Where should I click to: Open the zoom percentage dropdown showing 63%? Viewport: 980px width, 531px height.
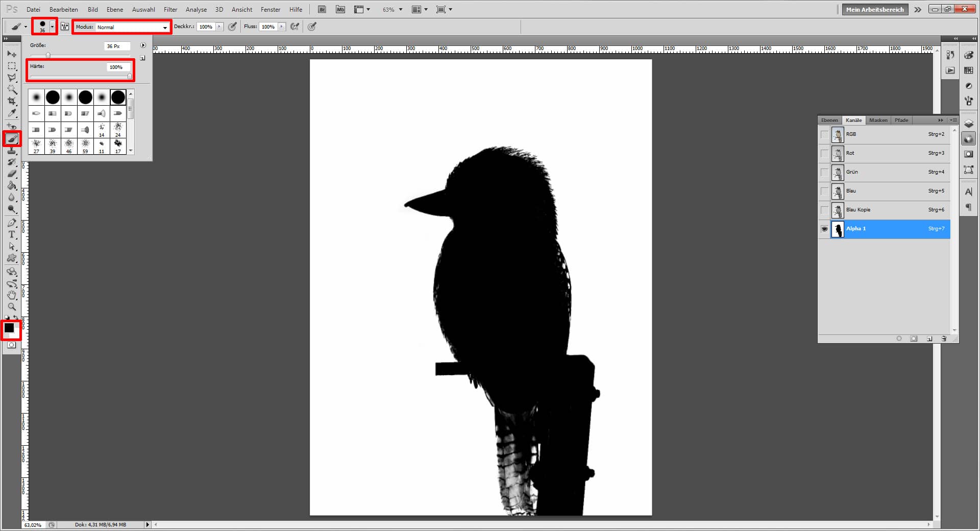[x=401, y=9]
